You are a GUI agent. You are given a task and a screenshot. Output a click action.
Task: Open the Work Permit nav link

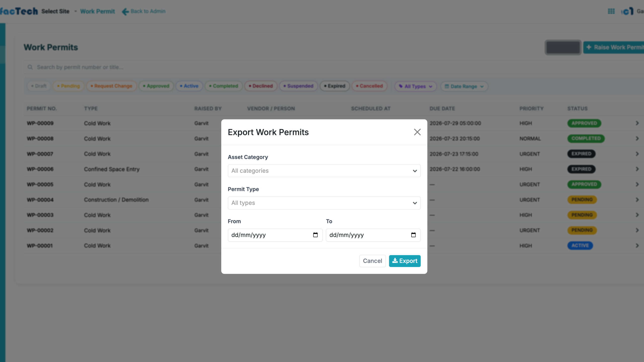97,11
